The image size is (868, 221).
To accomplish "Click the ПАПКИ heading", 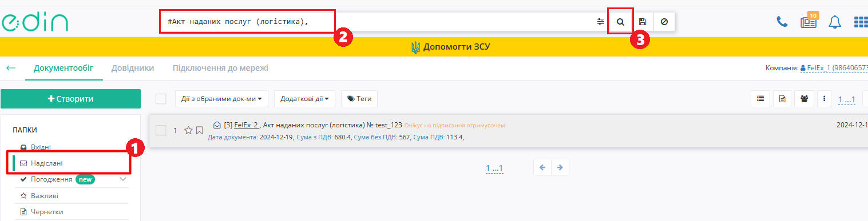I will pos(25,130).
